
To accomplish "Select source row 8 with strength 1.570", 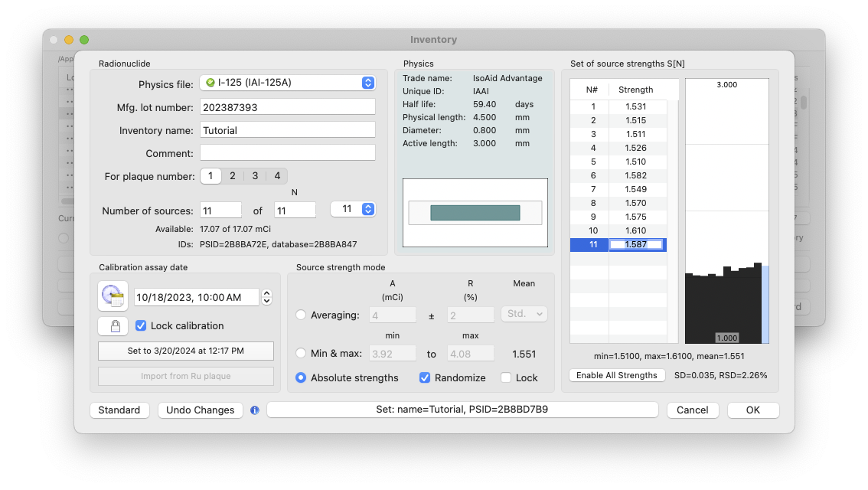I will pos(618,203).
